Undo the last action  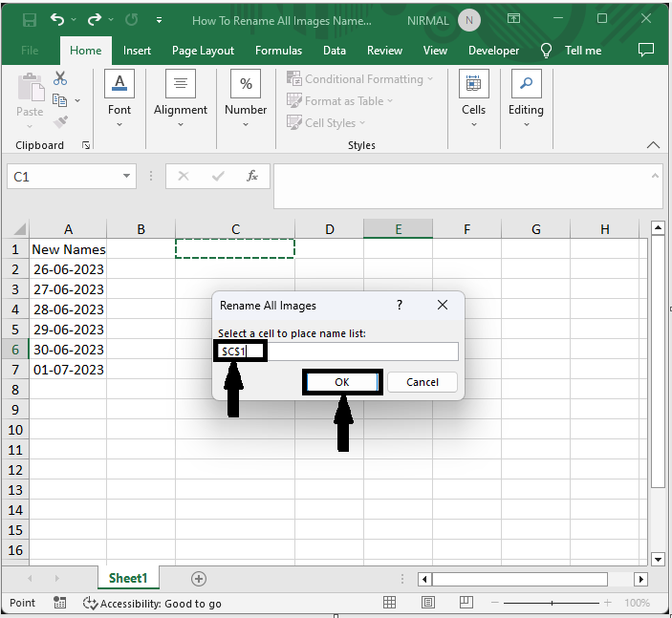point(57,19)
